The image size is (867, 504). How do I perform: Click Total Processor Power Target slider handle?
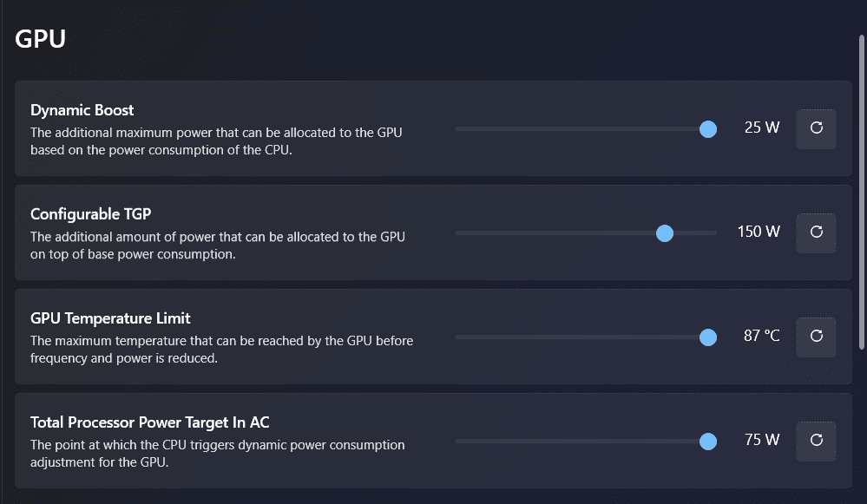click(708, 442)
